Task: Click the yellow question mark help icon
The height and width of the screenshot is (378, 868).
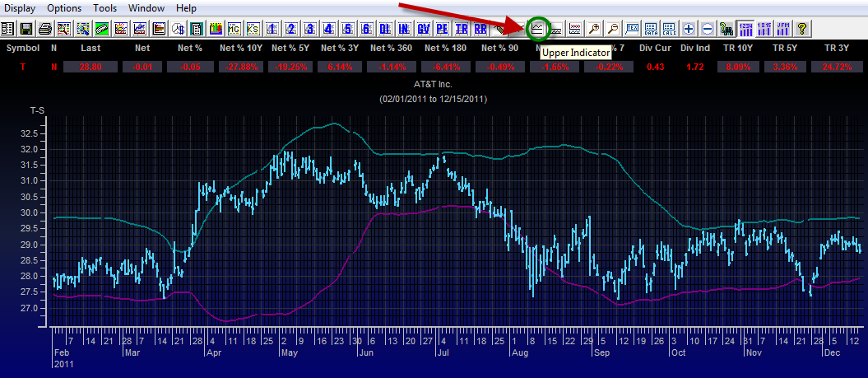Action: 801,28
